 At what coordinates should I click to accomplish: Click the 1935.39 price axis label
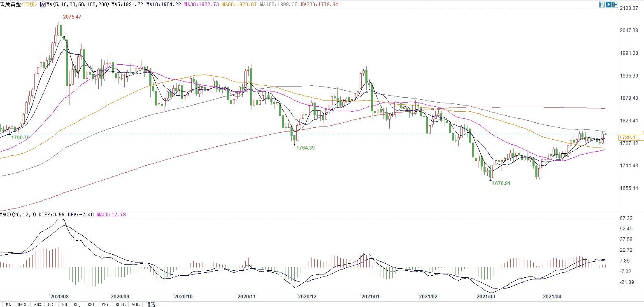[629, 76]
